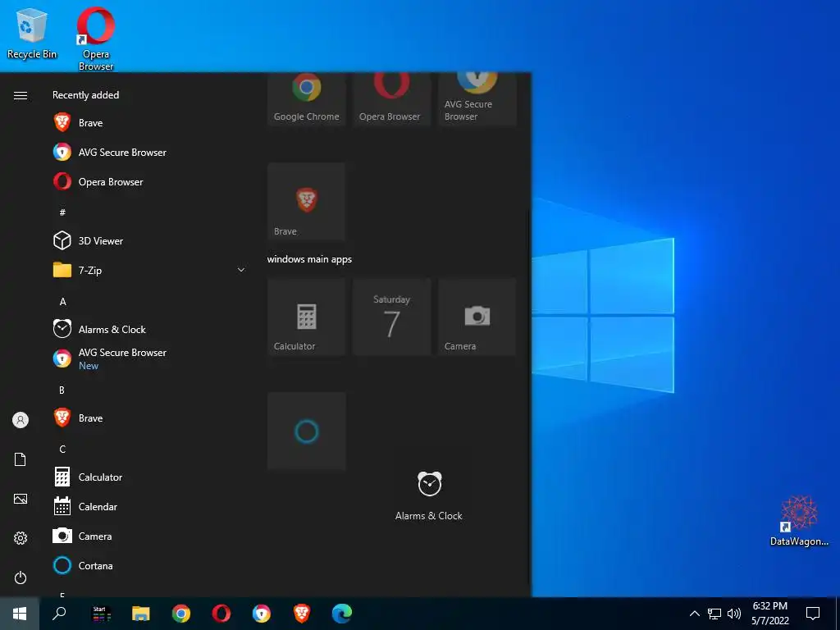Click the Alarms & Clock tile

point(429,496)
